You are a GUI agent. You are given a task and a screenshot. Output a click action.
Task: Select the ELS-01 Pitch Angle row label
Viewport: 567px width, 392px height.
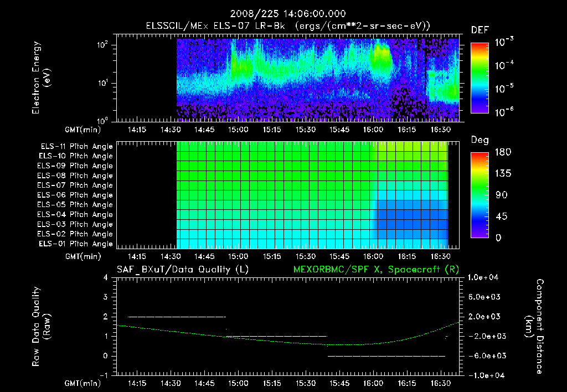click(76, 244)
